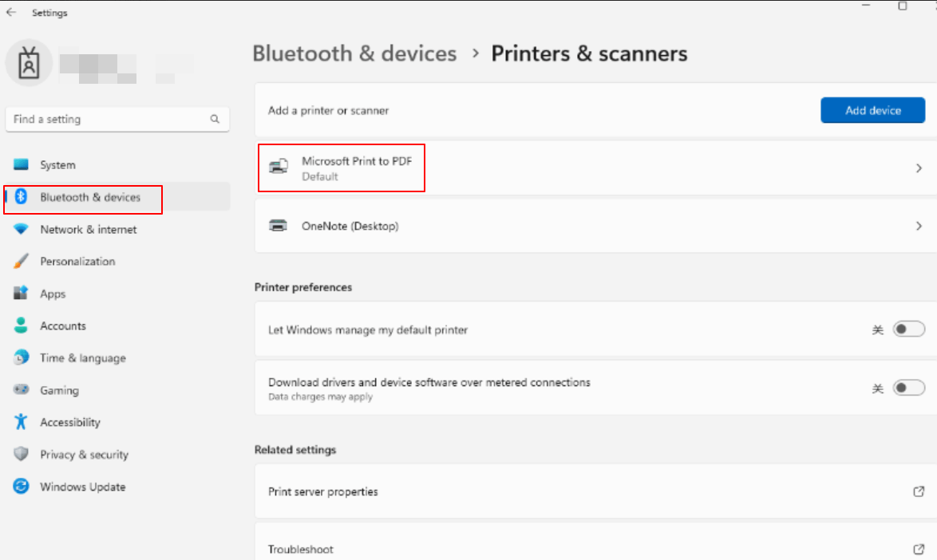
Task: Click the user profile avatar icon
Action: coord(29,63)
